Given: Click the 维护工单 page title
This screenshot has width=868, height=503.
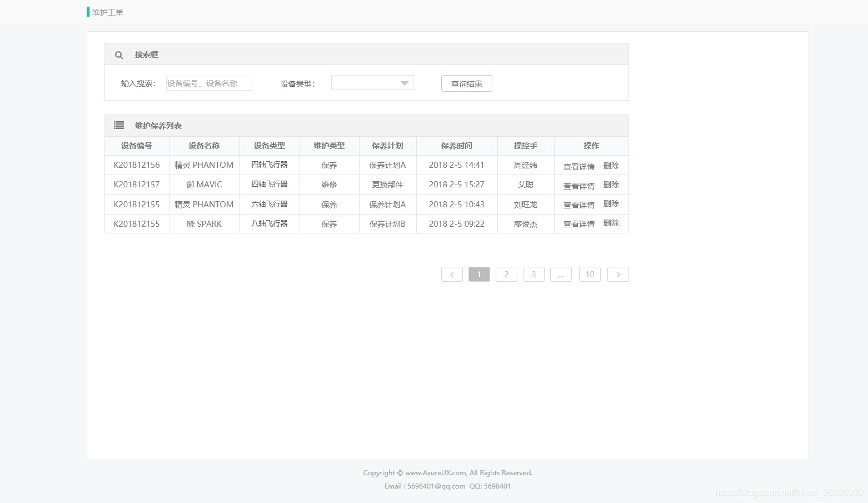Looking at the screenshot, I should pyautogui.click(x=108, y=12).
